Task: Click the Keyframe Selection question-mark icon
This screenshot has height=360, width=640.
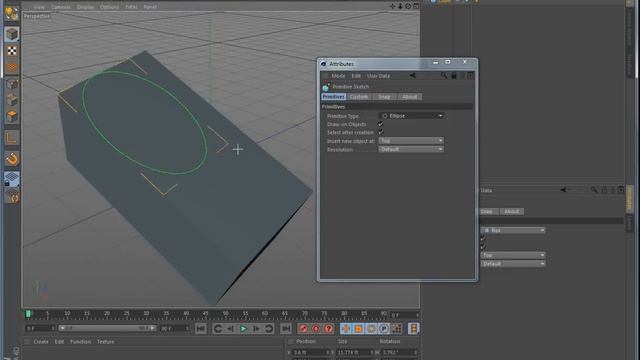Action: tap(329, 329)
